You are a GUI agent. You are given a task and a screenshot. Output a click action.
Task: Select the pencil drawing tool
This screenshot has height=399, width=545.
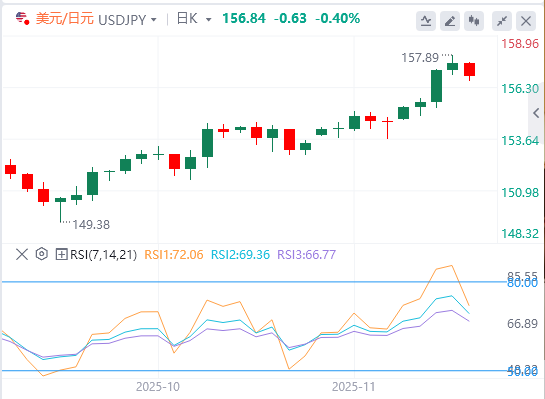coord(450,21)
